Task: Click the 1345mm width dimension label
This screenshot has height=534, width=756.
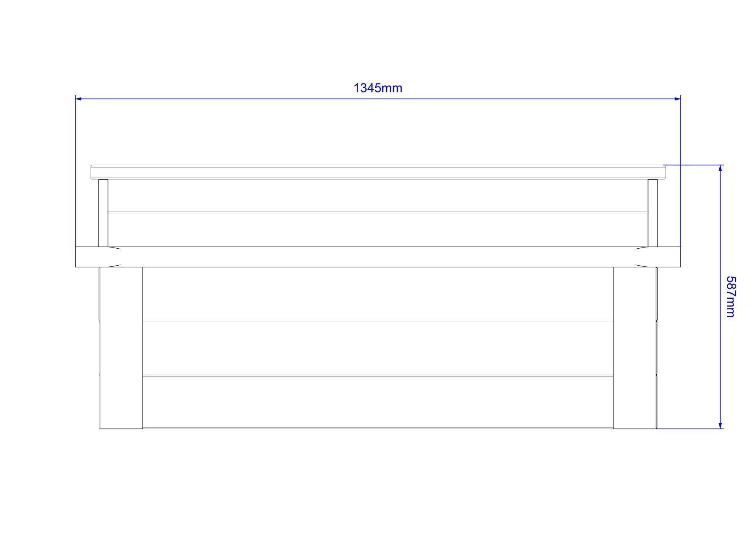Action: click(x=378, y=88)
